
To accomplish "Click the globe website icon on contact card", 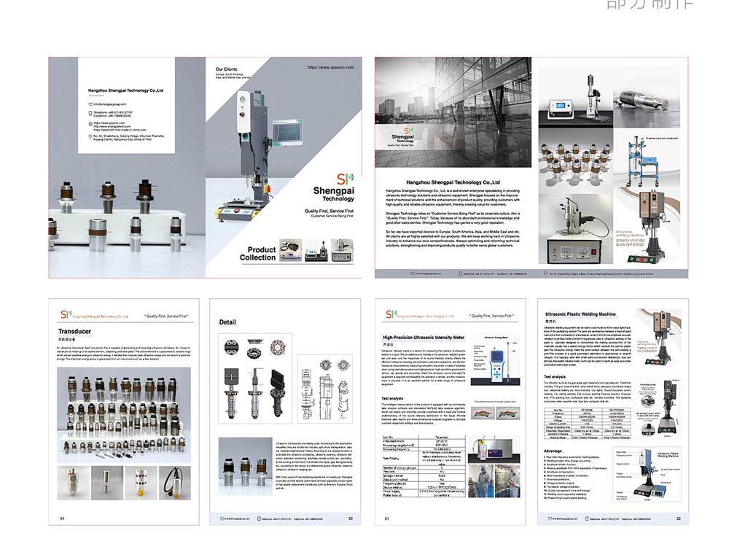I will tap(90, 125).
